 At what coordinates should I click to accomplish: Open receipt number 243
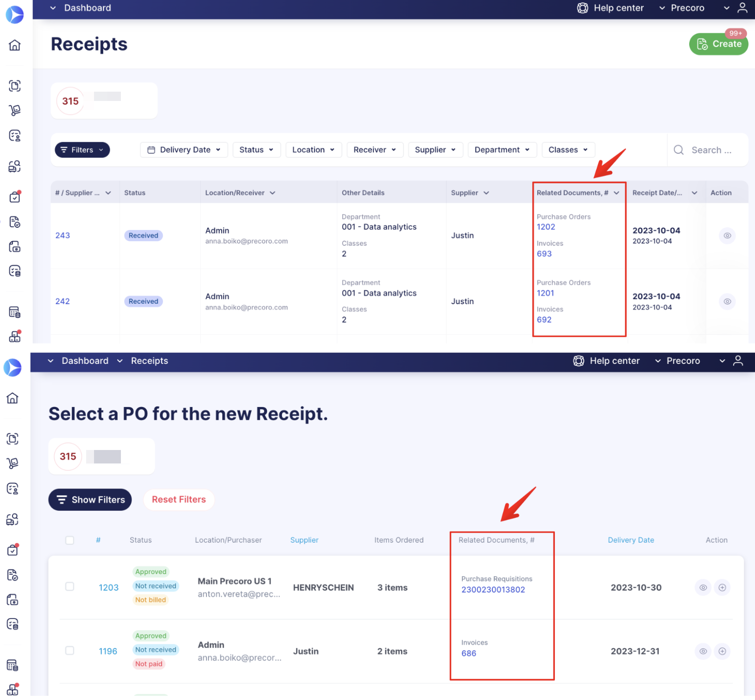63,236
